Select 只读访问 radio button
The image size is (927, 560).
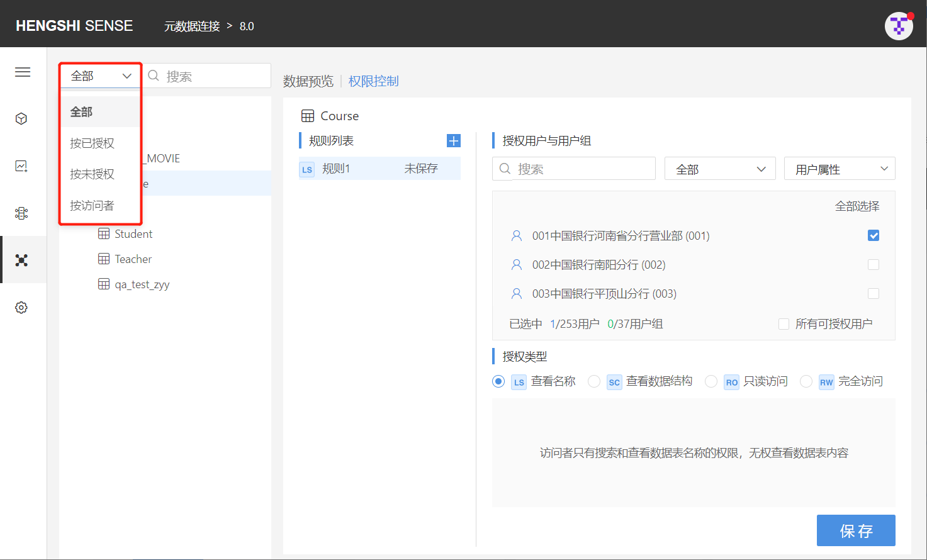point(711,381)
